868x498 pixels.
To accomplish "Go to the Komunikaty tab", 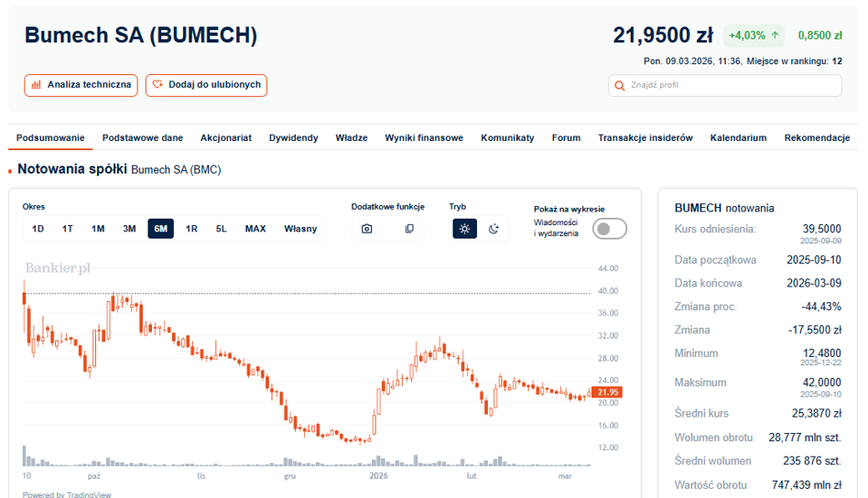I will click(507, 138).
